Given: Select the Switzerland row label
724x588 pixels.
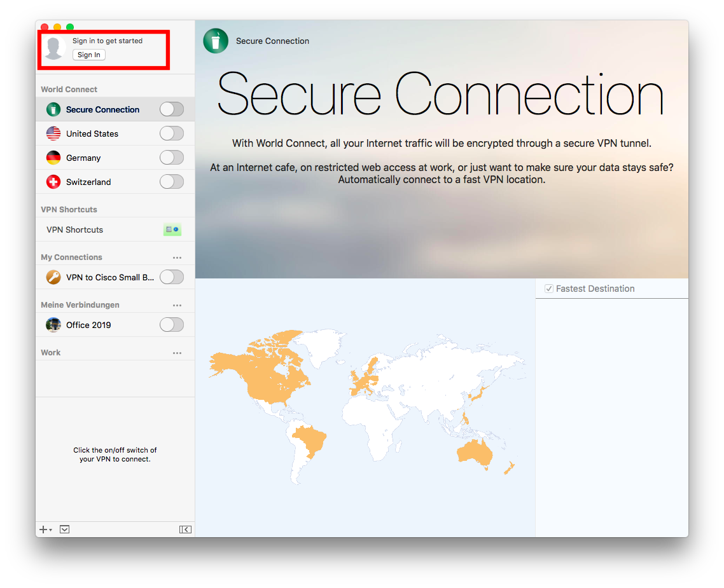Looking at the screenshot, I should 88,182.
